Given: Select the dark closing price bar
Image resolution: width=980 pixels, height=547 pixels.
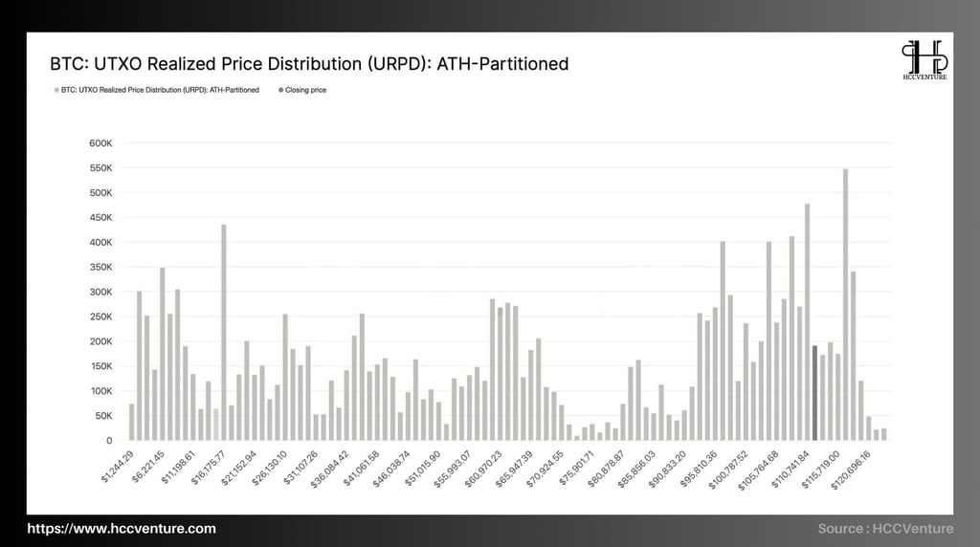Looking at the screenshot, I should click(x=814, y=393).
